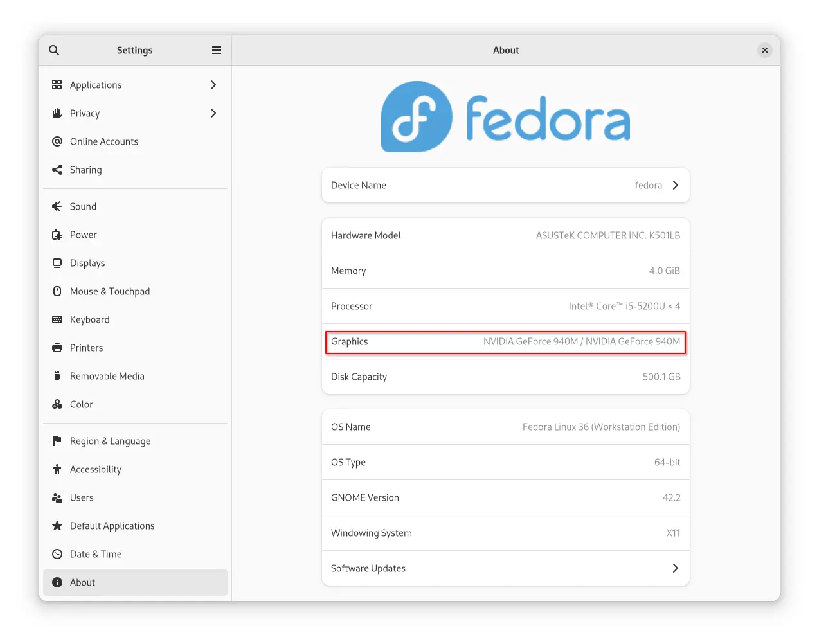819x644 pixels.
Task: Open Date & Time settings
Action: [96, 554]
